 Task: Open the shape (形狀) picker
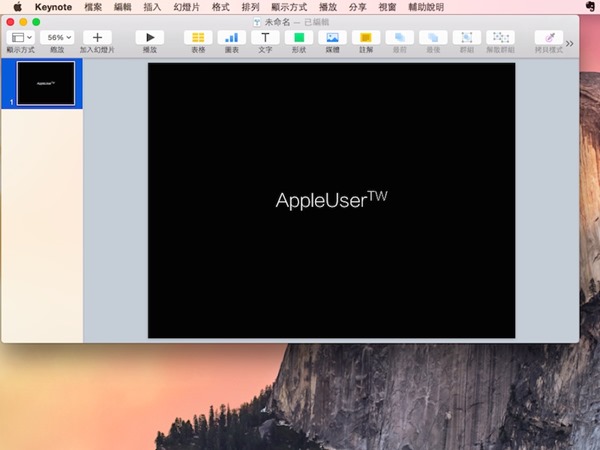(298, 37)
